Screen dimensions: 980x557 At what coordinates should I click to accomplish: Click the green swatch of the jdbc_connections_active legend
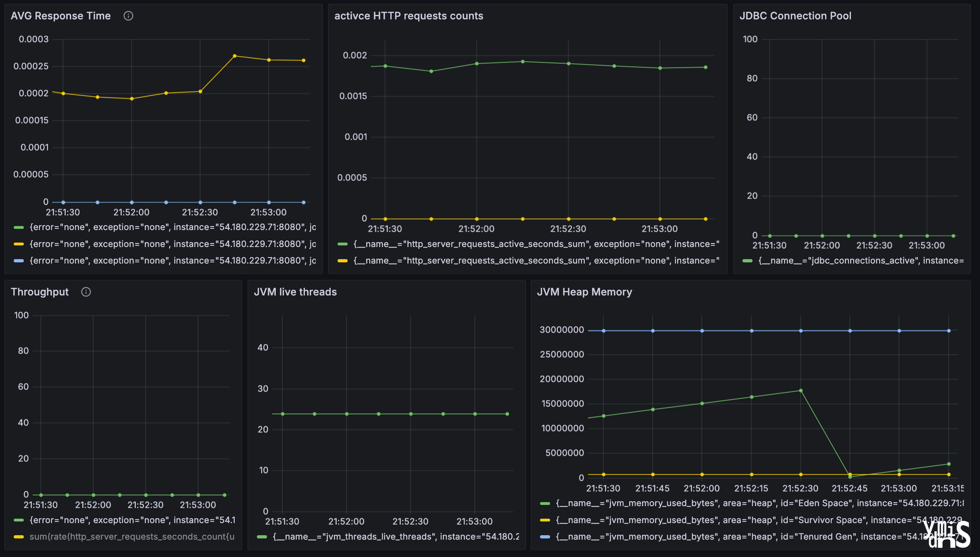[x=747, y=261]
